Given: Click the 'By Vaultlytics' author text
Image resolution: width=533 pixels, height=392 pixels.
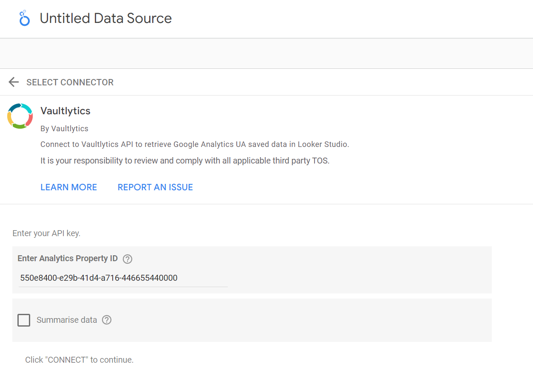Looking at the screenshot, I should pyautogui.click(x=64, y=128).
